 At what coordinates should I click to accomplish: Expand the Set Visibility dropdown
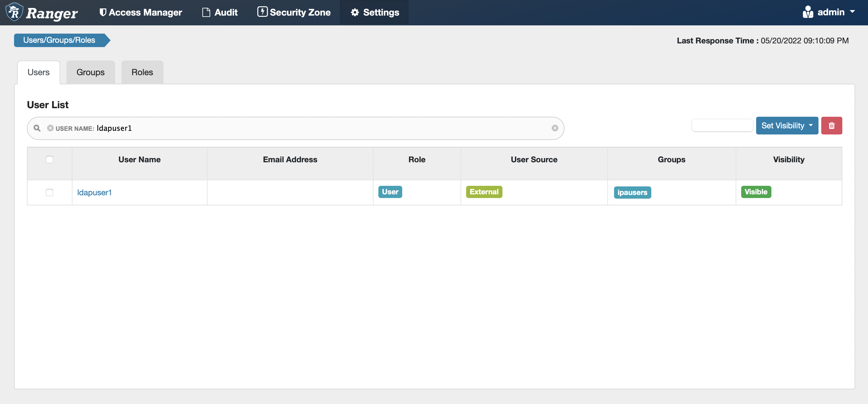787,126
